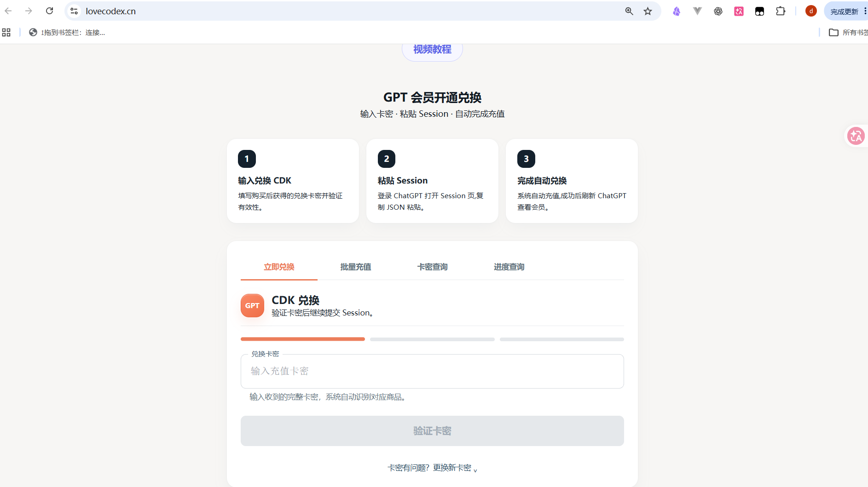View site information icon in address bar
Viewport: 868px width, 487px height.
coord(74,11)
